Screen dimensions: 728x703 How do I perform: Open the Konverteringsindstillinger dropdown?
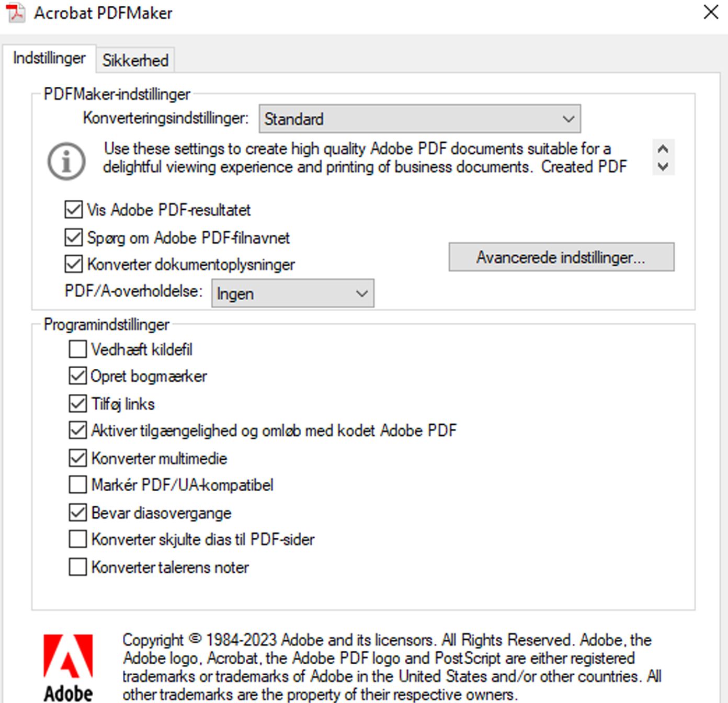pos(419,119)
